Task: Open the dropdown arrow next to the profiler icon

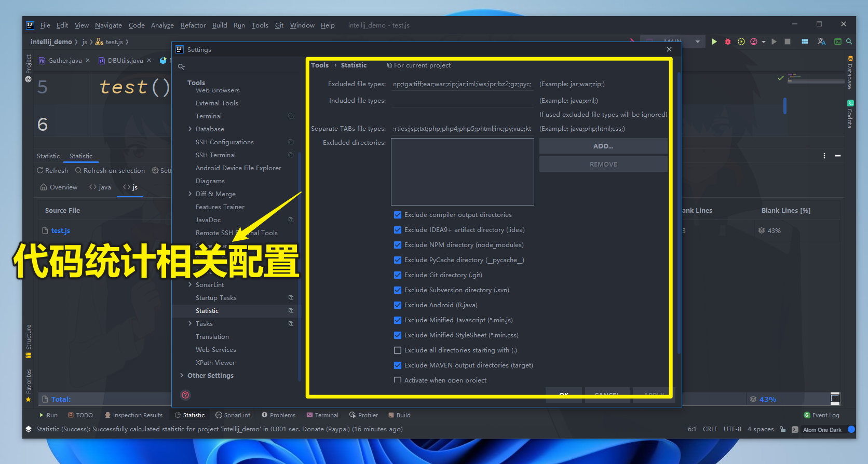Action: coord(764,42)
